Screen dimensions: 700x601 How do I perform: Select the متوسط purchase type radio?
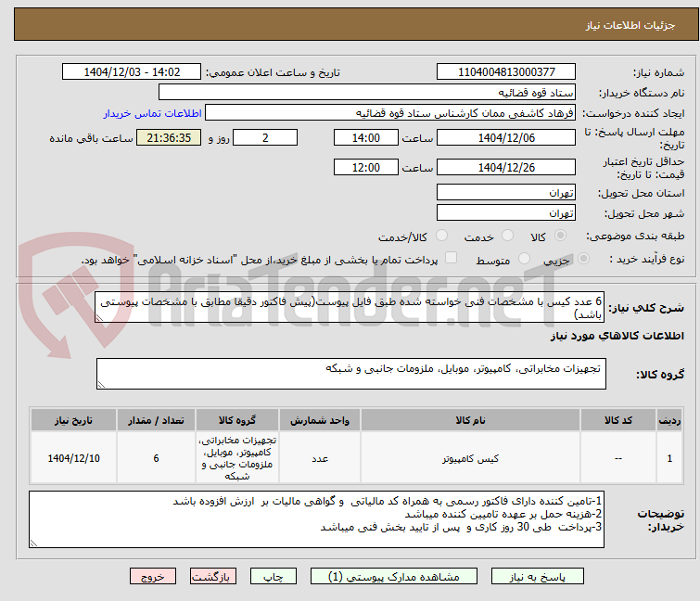(524, 259)
